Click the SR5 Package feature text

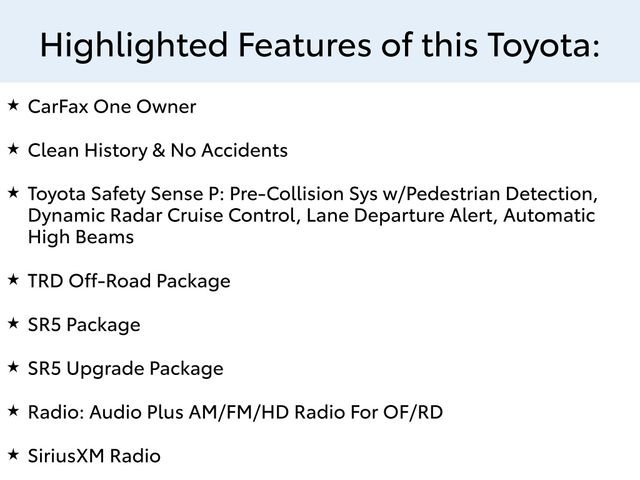[x=84, y=325]
